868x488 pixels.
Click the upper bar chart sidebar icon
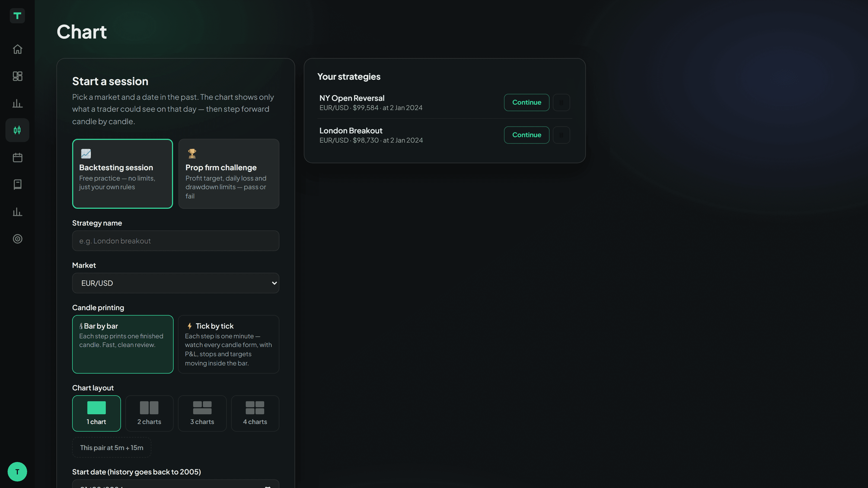17,103
